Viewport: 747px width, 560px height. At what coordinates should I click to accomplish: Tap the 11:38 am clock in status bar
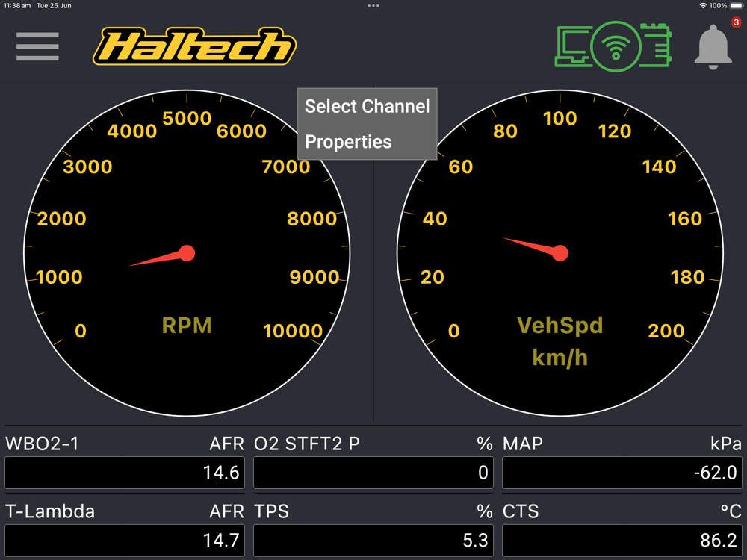[17, 6]
